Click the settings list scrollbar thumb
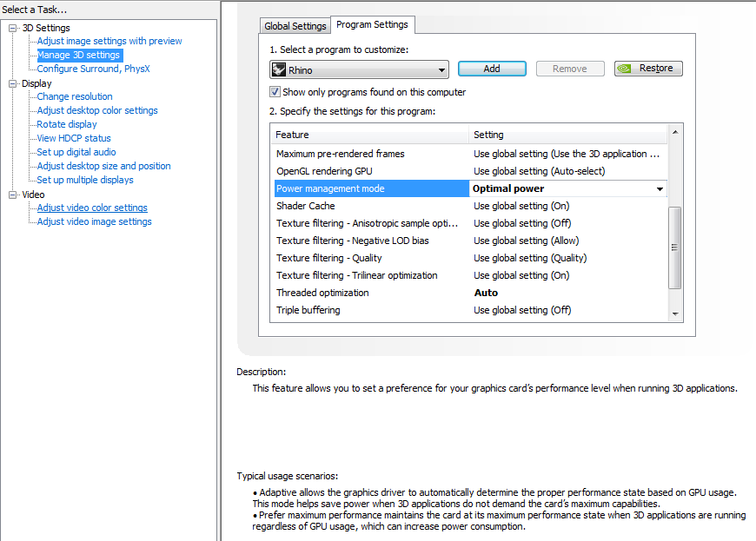The image size is (756, 541). pyautogui.click(x=675, y=247)
